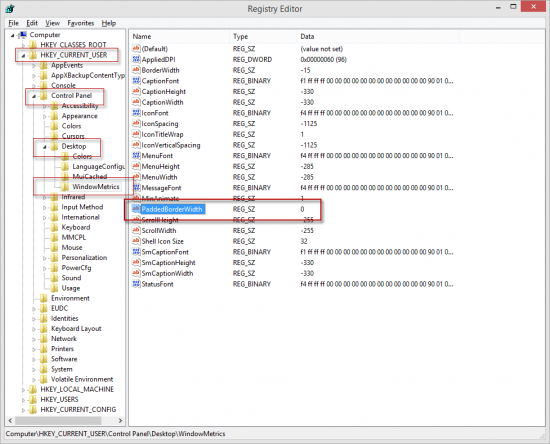Collapse the Desktop key arrow
Image resolution: width=550 pixels, height=444 pixels.
click(45, 147)
